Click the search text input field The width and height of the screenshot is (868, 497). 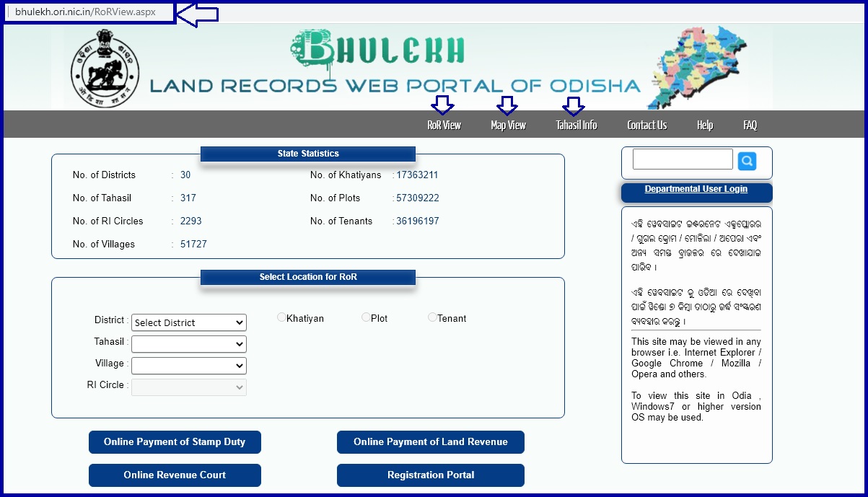682,159
